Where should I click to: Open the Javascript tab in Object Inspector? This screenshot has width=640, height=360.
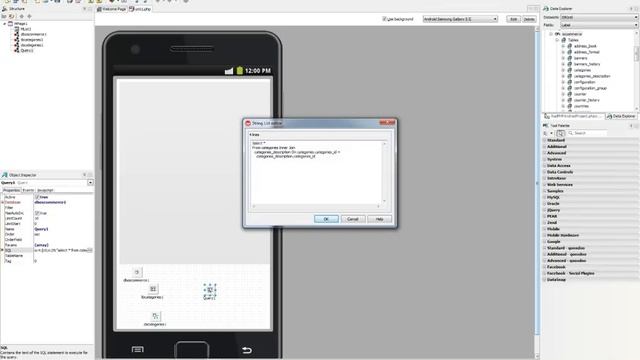coord(45,190)
